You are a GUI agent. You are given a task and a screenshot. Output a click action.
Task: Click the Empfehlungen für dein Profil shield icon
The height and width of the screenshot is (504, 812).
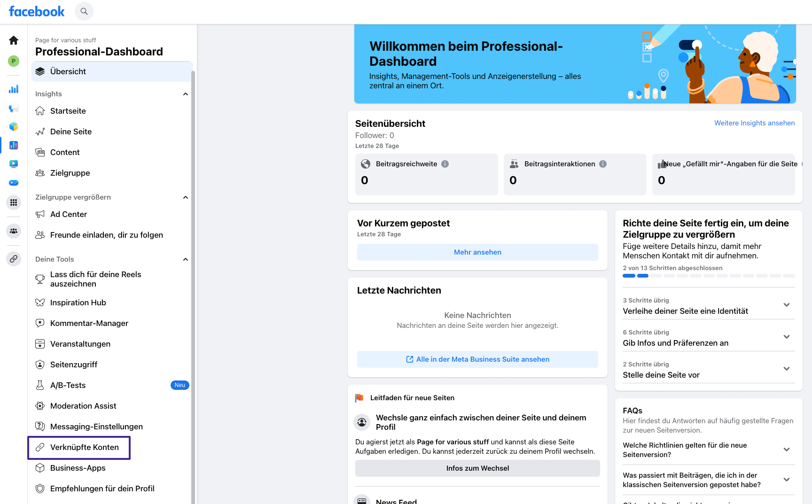pos(40,488)
